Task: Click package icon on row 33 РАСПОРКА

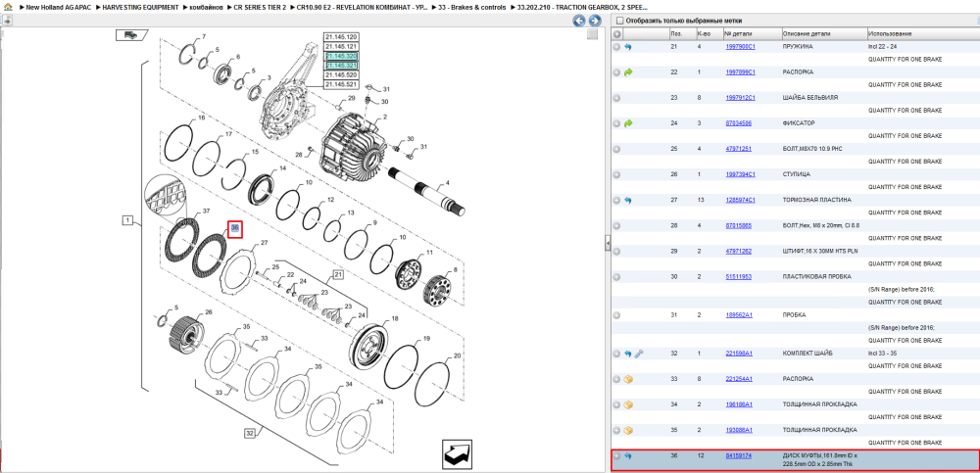Action: pos(628,379)
